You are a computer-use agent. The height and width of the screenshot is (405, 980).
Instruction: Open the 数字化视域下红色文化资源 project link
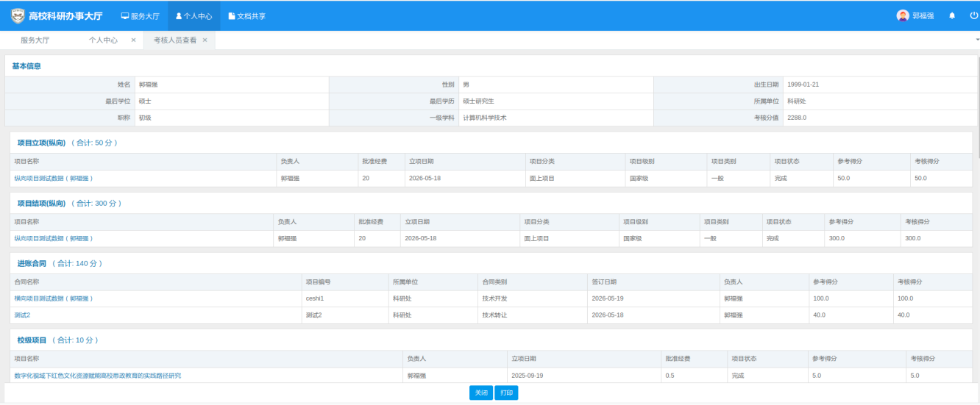coord(98,375)
